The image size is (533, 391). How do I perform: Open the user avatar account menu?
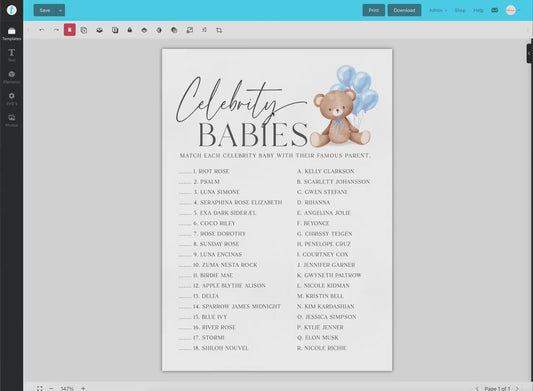(512, 10)
